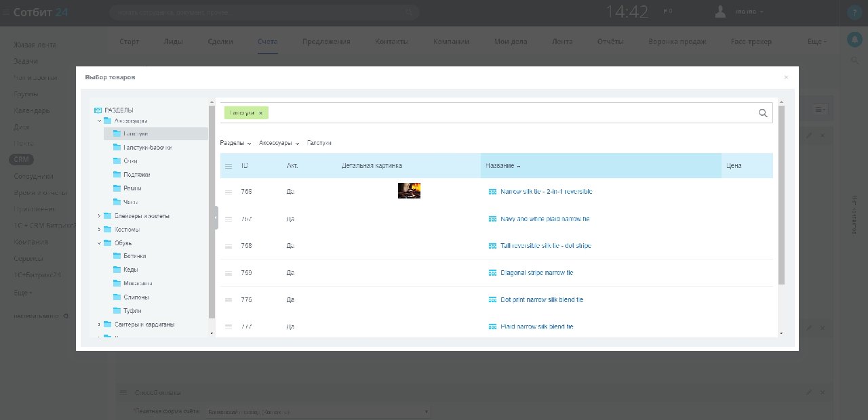The width and height of the screenshot is (868, 420).
Task: Open the Подтяжки section folder
Action: 132,175
